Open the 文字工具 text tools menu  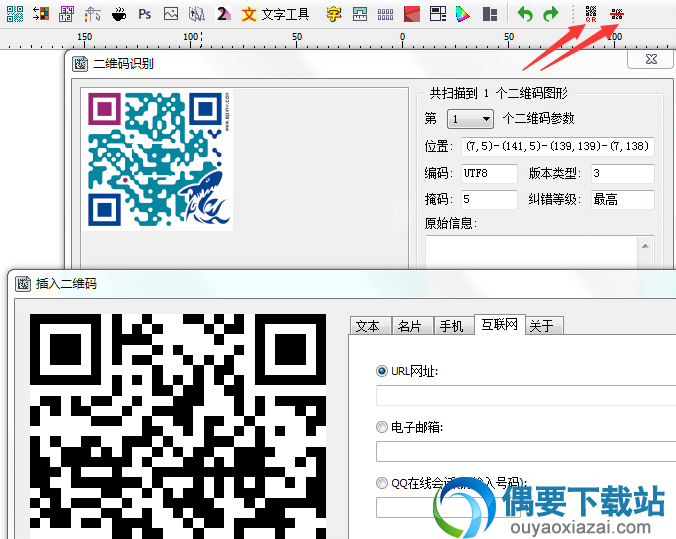pyautogui.click(x=285, y=15)
